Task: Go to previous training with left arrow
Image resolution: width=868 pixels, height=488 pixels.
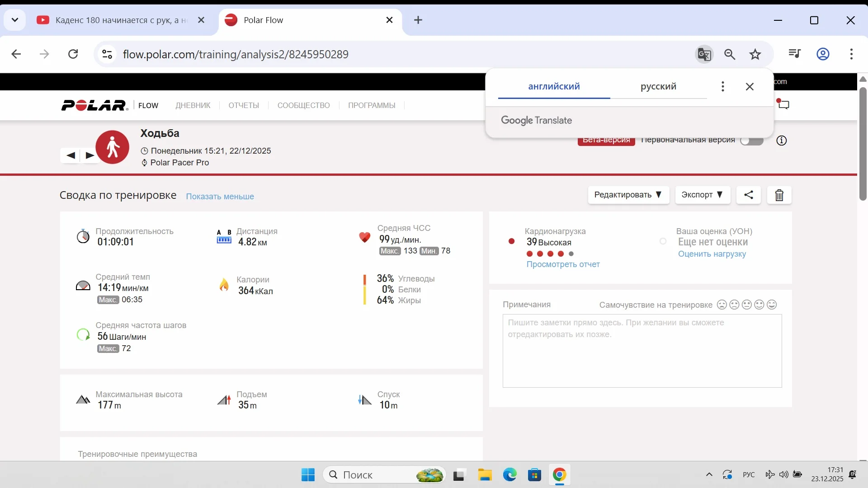Action: 71,155
